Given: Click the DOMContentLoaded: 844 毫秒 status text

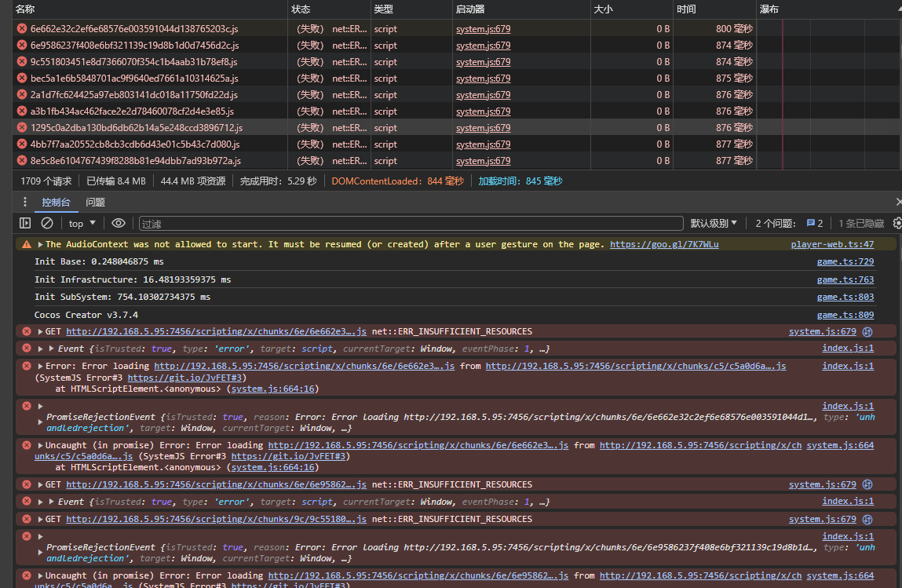Looking at the screenshot, I should click(397, 181).
